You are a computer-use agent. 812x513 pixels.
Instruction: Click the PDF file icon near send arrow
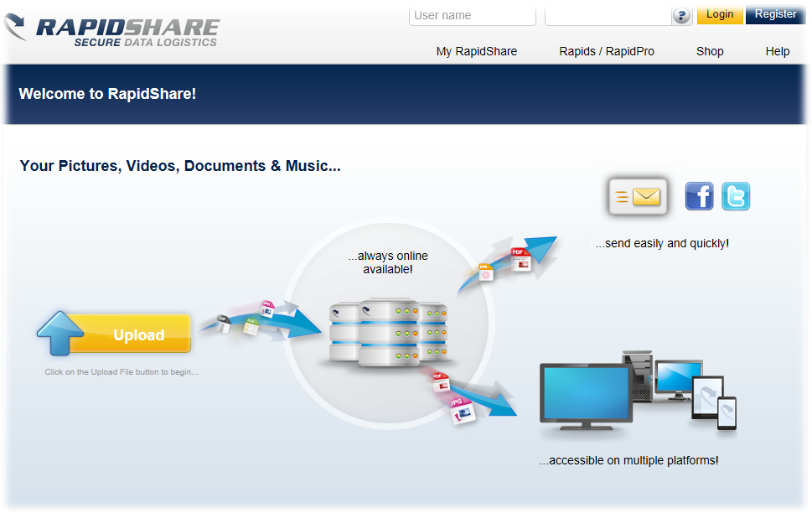pyautogui.click(x=521, y=259)
